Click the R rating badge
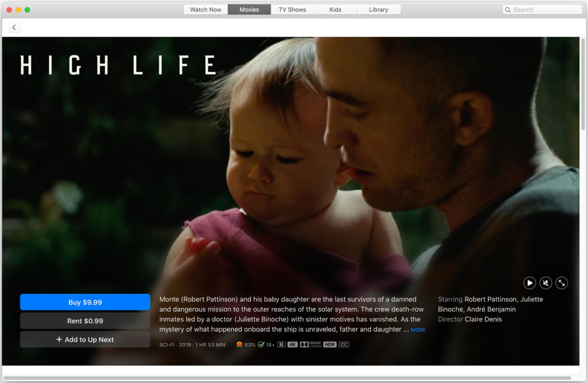The width and height of the screenshot is (588, 383). (x=280, y=344)
